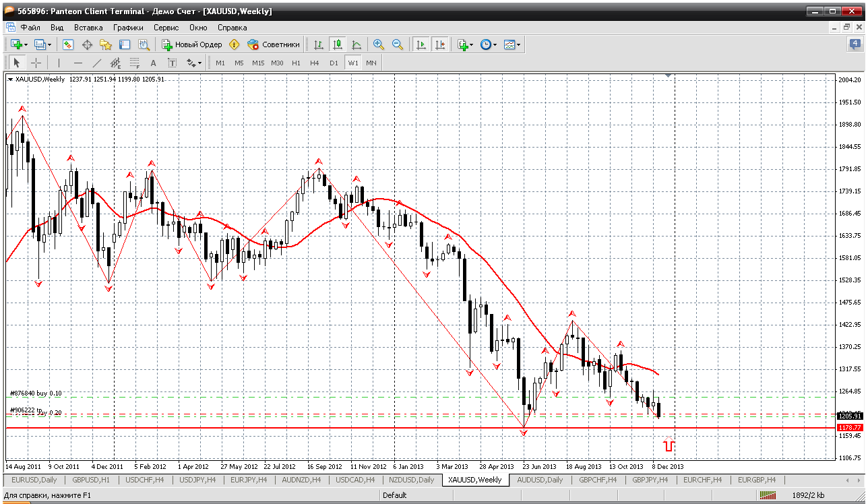Click the gray chart shift marker triangle
Viewport: 868px width, 504px height.
(x=669, y=76)
